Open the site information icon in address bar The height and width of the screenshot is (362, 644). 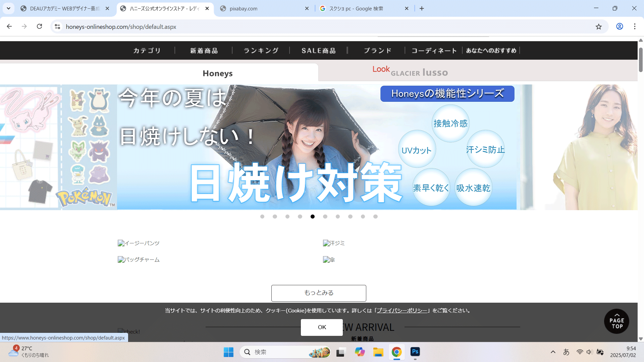[58, 26]
